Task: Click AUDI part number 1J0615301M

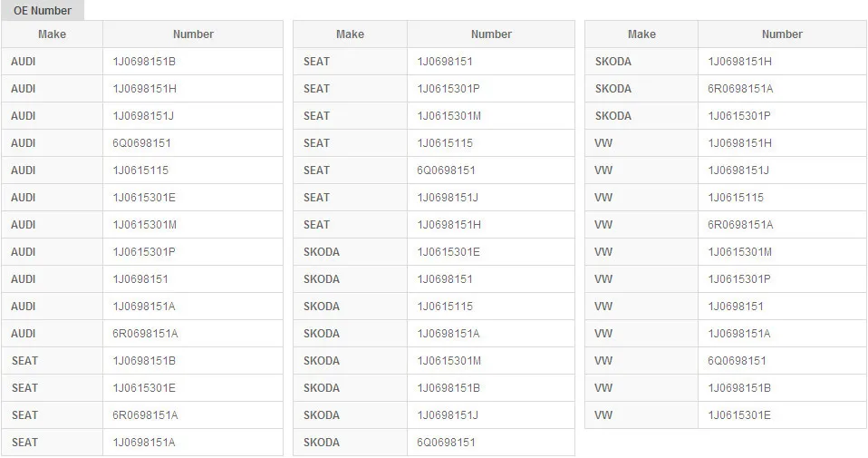Action: click(144, 225)
